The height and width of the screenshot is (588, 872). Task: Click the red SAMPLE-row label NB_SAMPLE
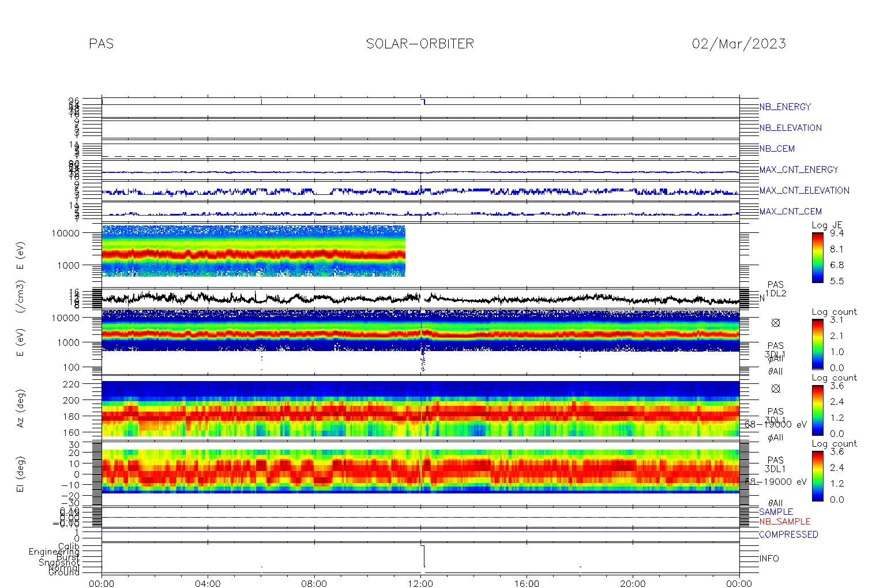[x=784, y=522]
